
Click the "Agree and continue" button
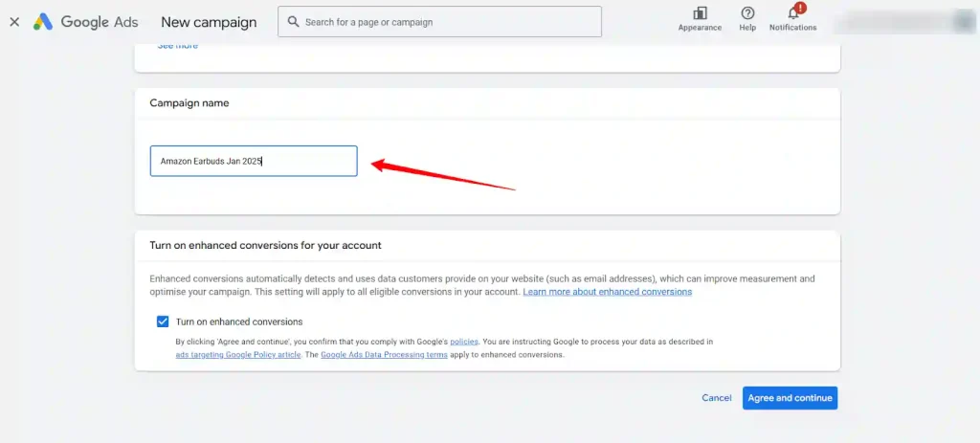(790, 398)
